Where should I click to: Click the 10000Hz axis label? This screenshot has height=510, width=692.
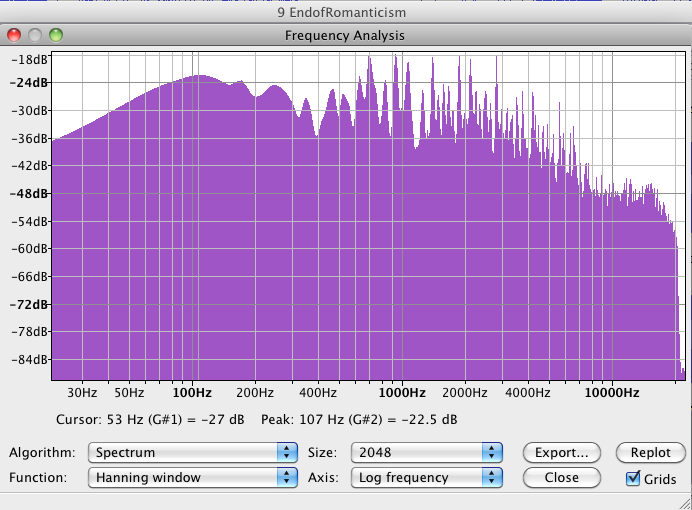[612, 393]
